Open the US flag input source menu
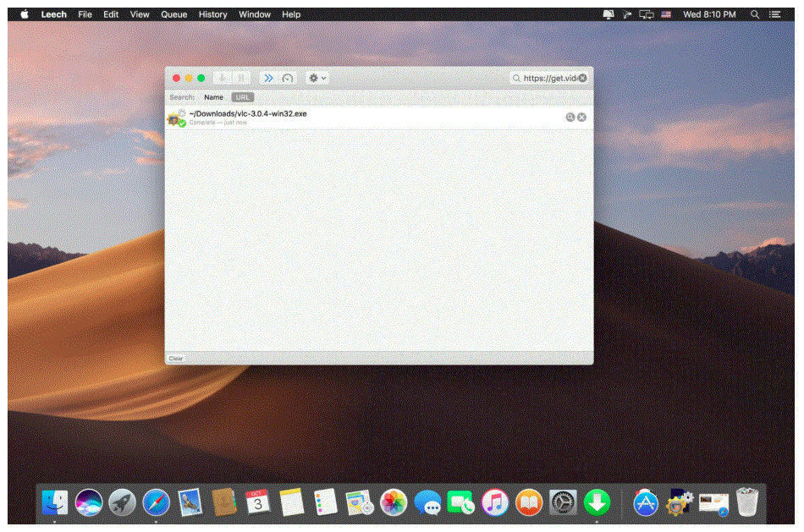The height and width of the screenshot is (532, 804). coord(666,14)
